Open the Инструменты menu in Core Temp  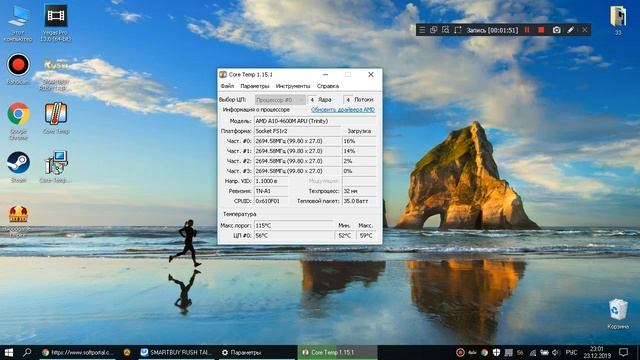pyautogui.click(x=293, y=86)
